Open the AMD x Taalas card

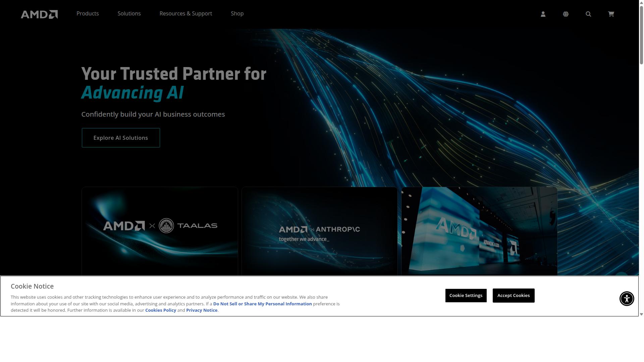pos(160,231)
